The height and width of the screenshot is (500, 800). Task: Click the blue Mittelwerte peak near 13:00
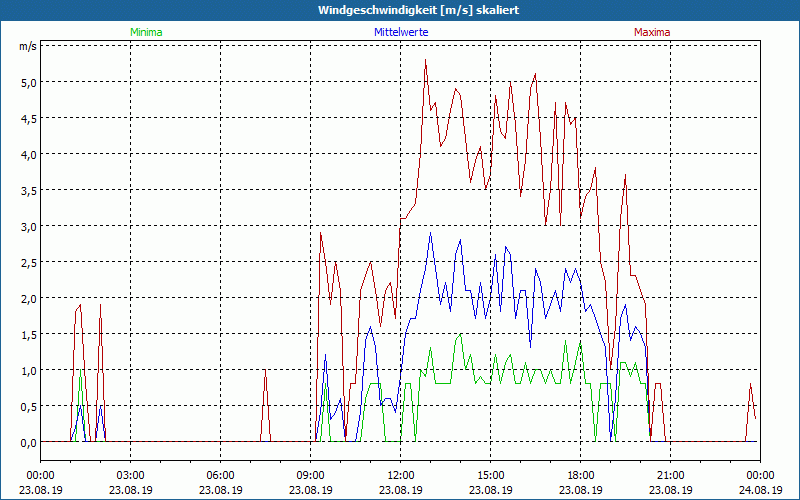click(x=431, y=233)
